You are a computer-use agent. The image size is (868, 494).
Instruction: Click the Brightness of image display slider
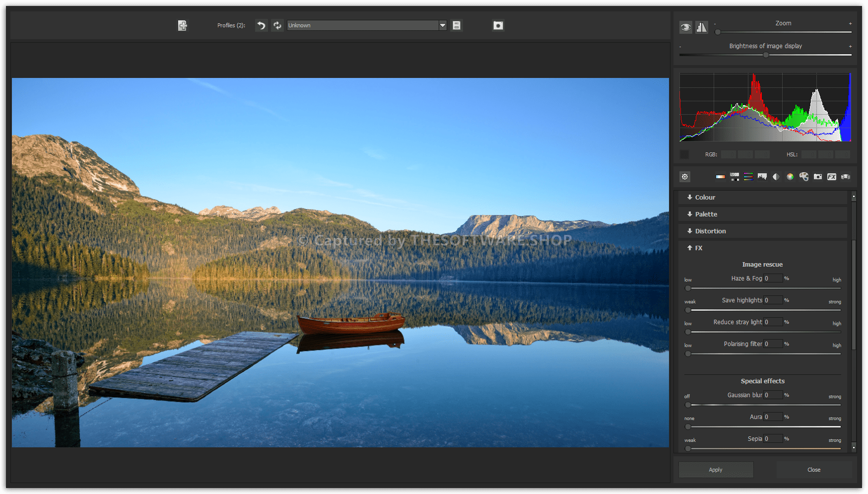pos(766,55)
